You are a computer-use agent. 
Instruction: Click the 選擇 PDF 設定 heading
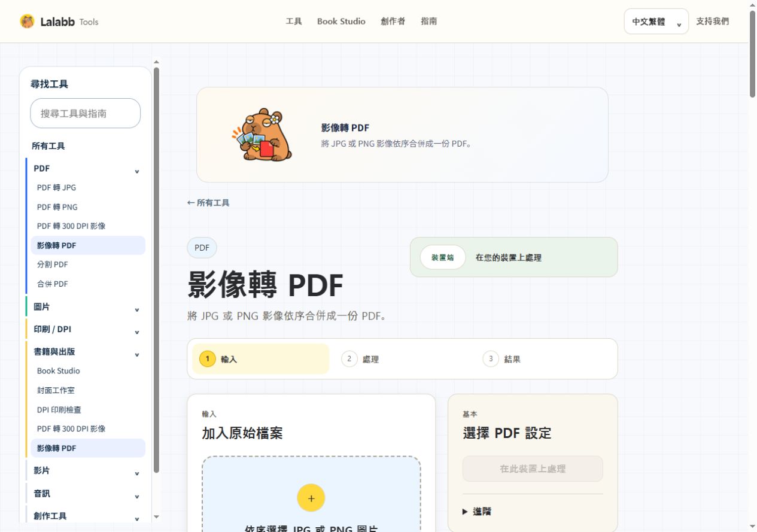pos(507,433)
